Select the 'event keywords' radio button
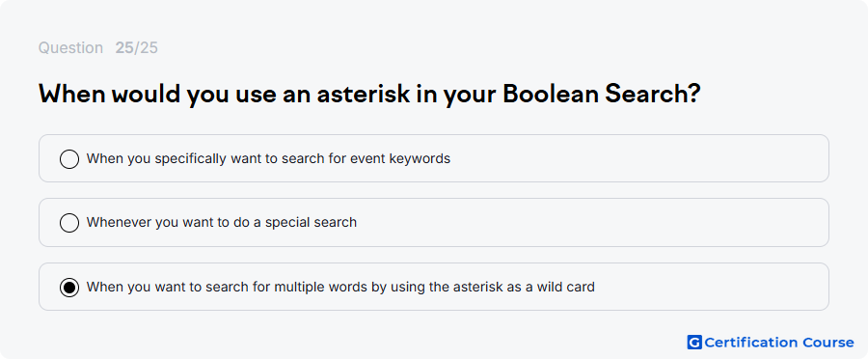This screenshot has width=868, height=359. (69, 159)
